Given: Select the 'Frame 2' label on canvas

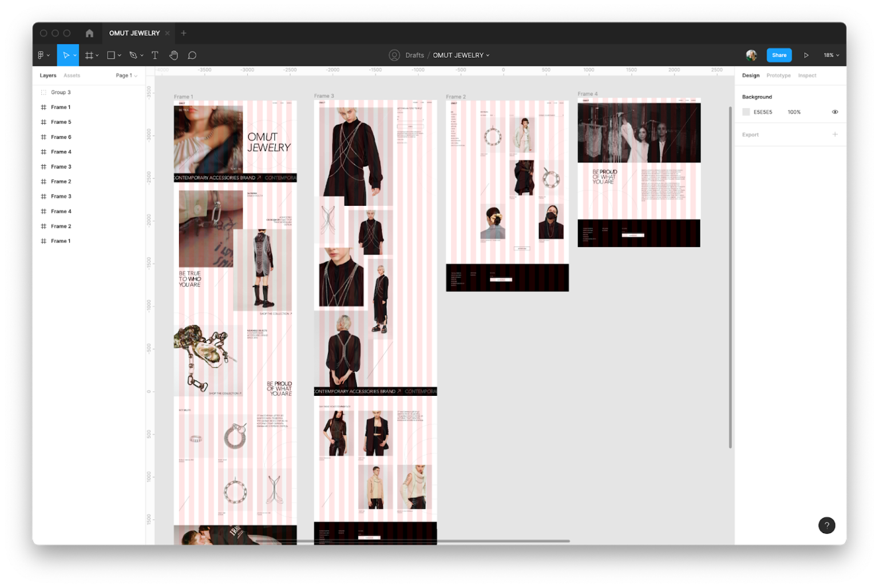Looking at the screenshot, I should [x=456, y=97].
